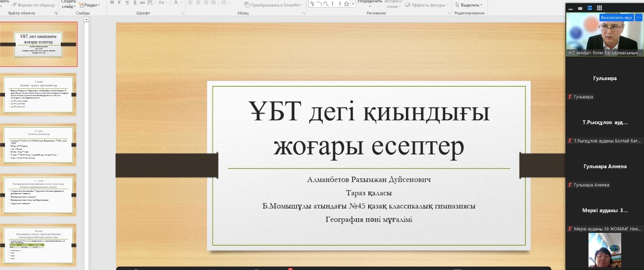Viewport: 644px width, 270px height.
Task: Align text right in the Абзац group
Action: [x=205, y=3]
